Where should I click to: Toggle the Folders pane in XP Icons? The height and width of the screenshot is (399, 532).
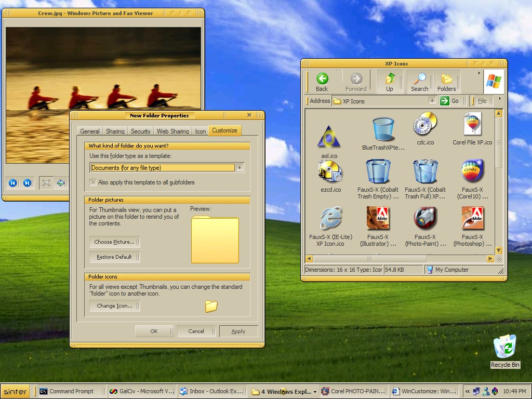(x=446, y=82)
